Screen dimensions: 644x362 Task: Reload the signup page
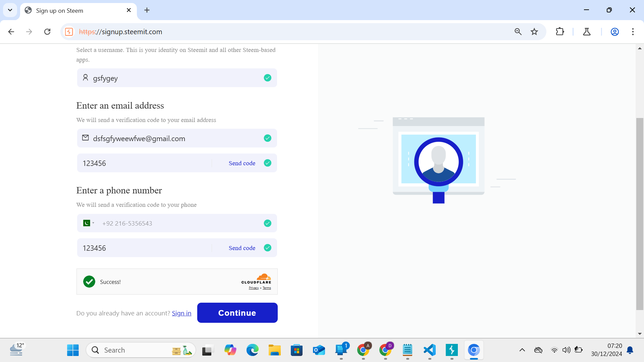(47, 32)
